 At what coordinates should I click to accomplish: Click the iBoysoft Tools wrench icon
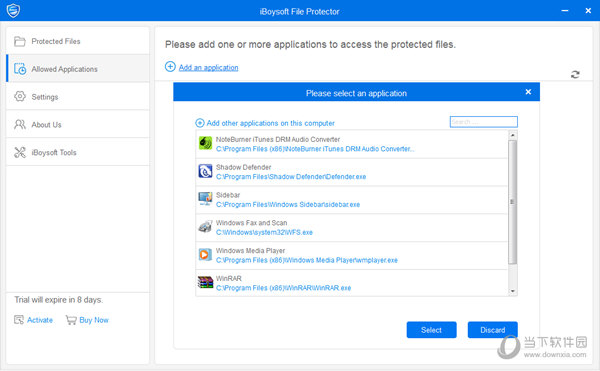(x=20, y=152)
